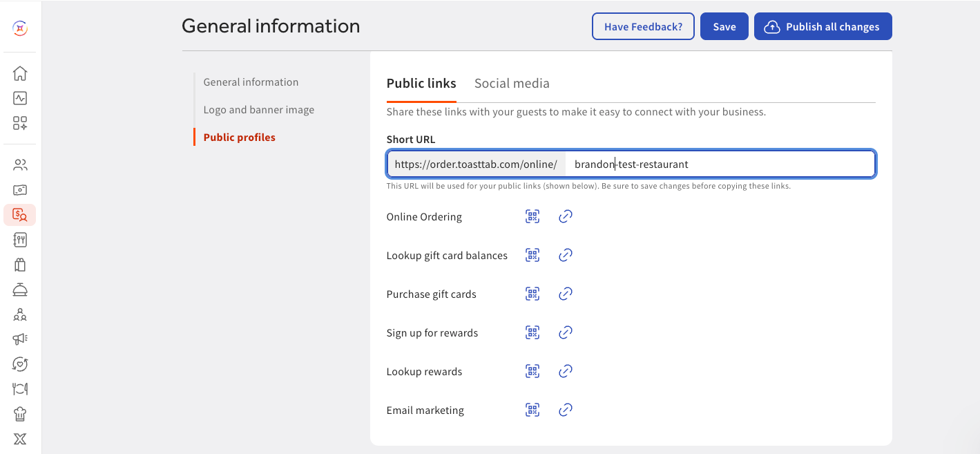
Task: Select the highlighted dollar search sidebar icon
Action: click(x=20, y=215)
